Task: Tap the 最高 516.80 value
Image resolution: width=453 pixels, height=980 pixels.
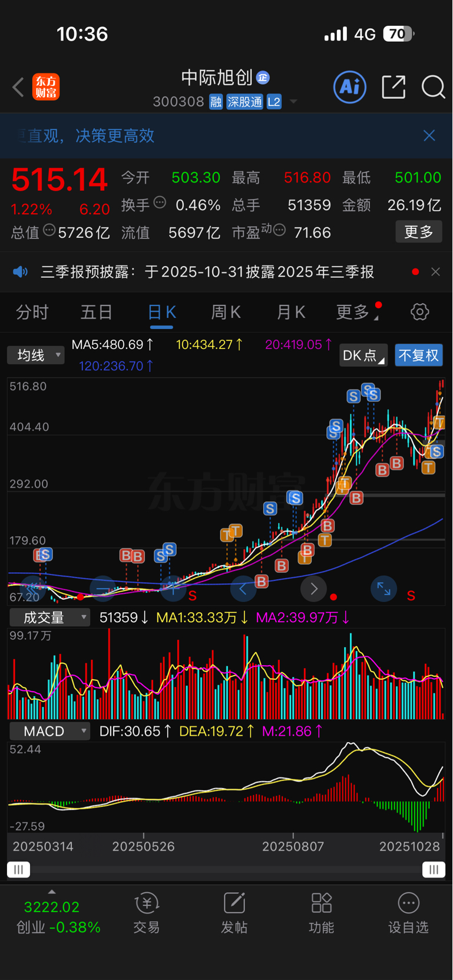Action: click(x=307, y=177)
